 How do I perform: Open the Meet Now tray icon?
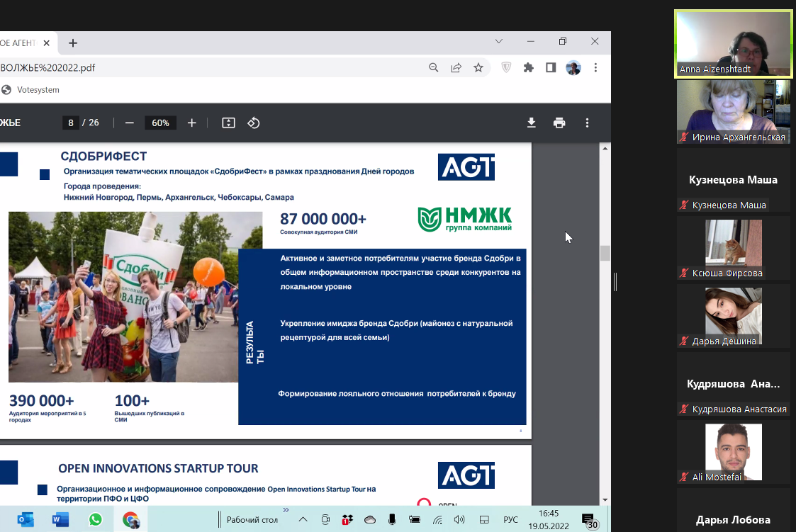[x=325, y=519]
